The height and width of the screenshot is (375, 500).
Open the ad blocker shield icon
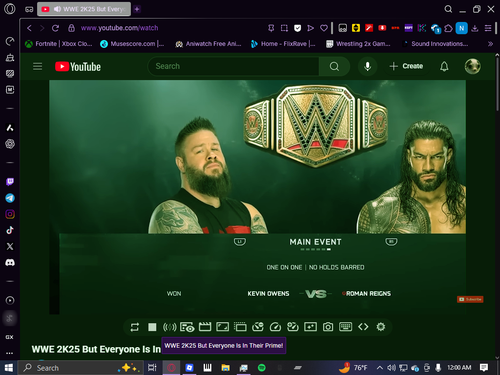click(297, 28)
